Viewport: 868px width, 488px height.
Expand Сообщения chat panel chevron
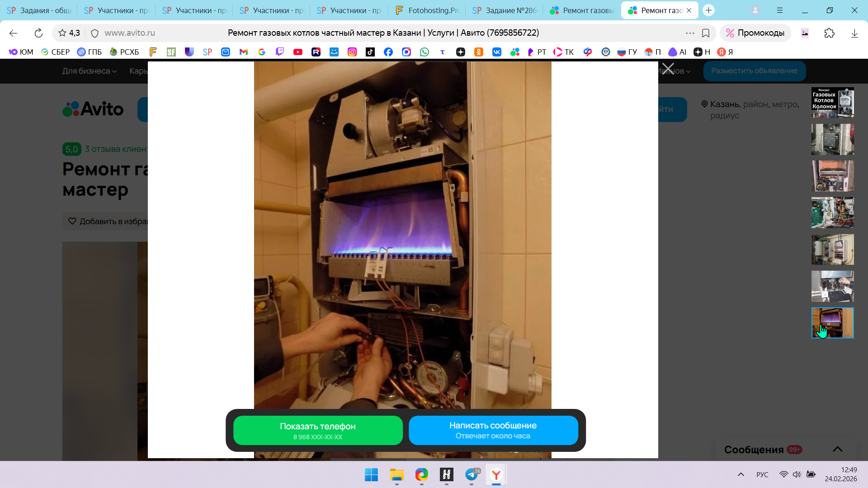(x=837, y=449)
